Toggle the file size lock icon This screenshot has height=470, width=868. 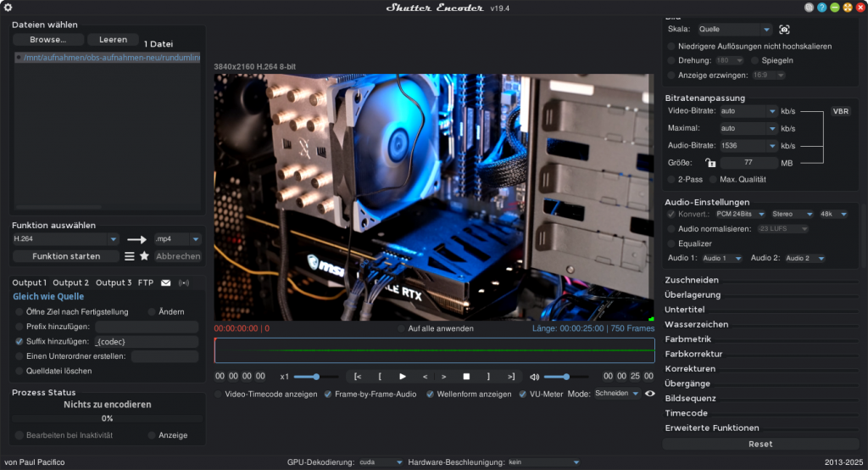pos(709,163)
